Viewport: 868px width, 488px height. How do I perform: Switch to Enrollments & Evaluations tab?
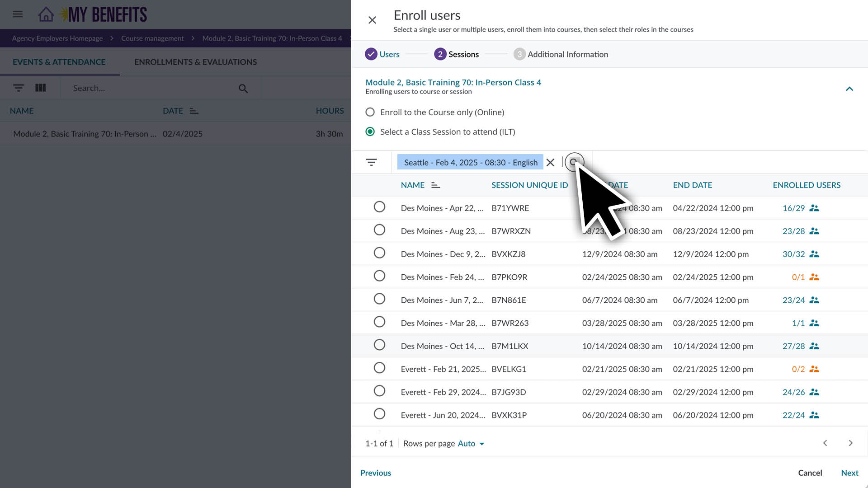[x=195, y=62]
